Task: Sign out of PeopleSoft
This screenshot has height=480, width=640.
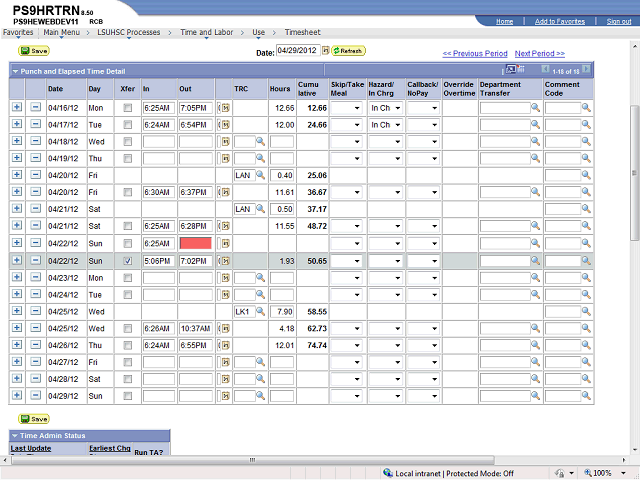Action: 619,21
